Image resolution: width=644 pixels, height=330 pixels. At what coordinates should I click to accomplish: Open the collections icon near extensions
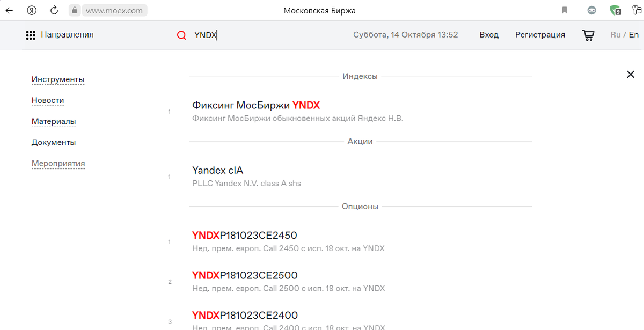(x=636, y=10)
